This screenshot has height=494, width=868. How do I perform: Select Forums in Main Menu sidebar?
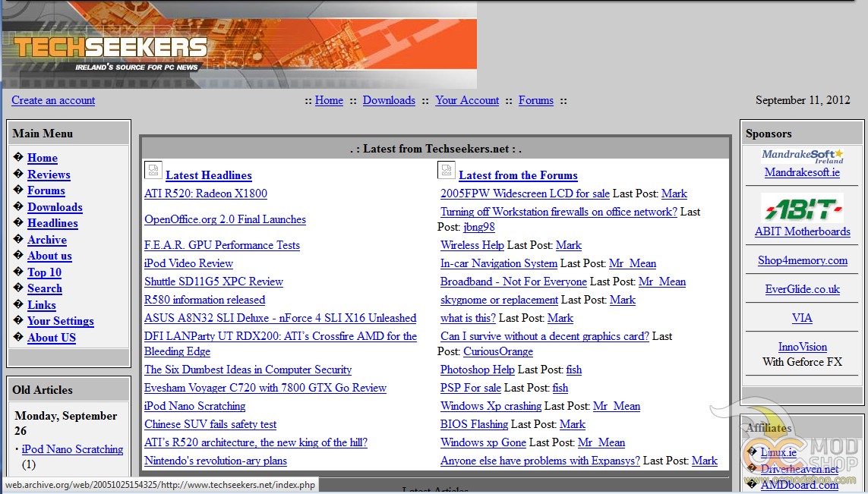click(x=46, y=190)
